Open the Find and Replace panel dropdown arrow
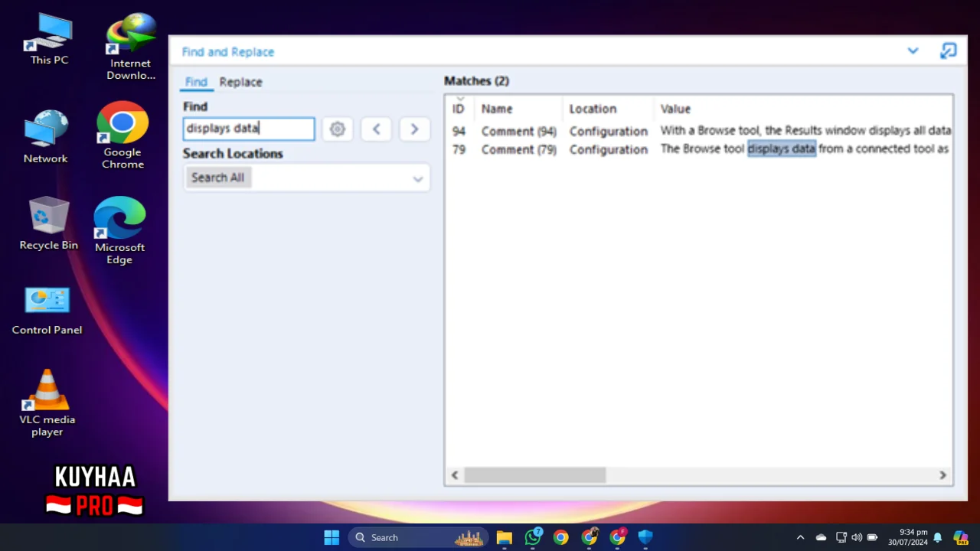The image size is (980, 551). [x=913, y=51]
